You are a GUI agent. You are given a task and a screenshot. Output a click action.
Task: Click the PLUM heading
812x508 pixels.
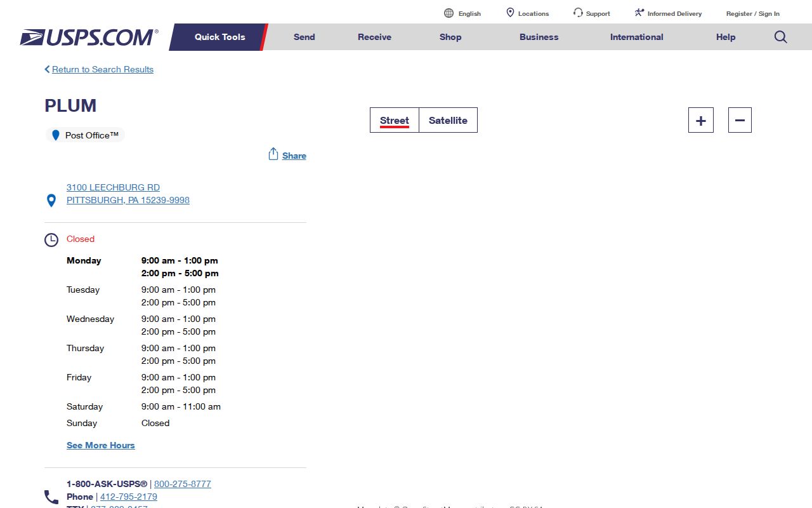click(x=70, y=105)
